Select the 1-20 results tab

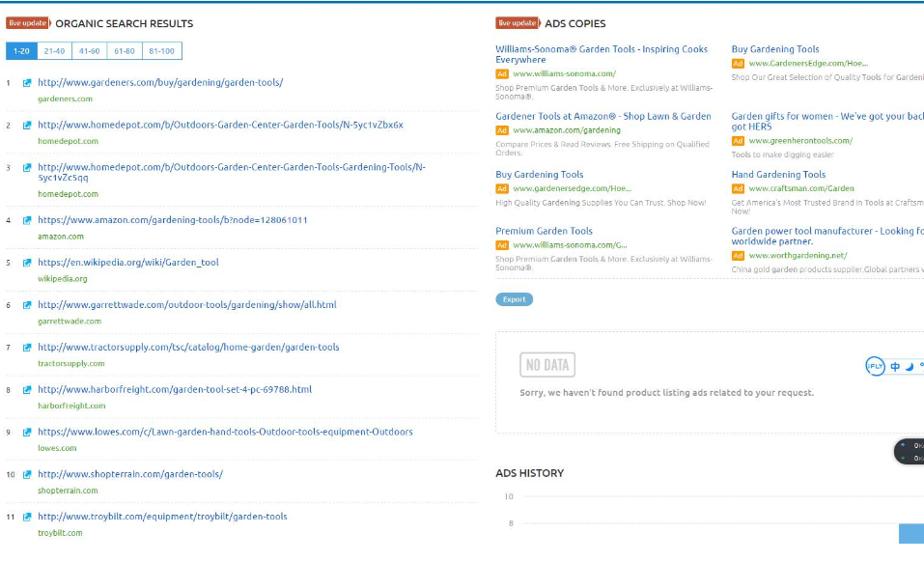point(21,51)
